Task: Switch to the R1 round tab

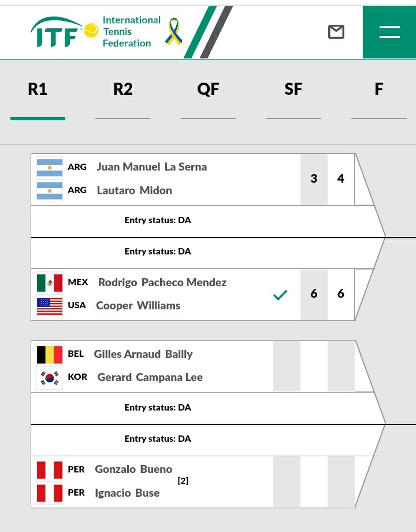Action: [x=38, y=90]
